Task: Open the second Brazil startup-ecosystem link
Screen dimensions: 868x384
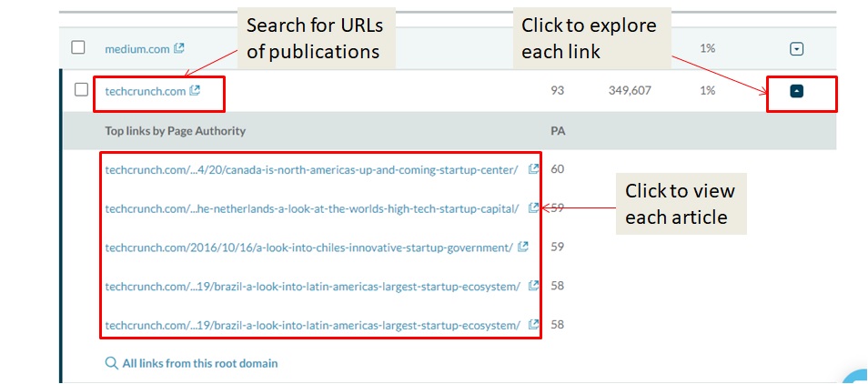Action: coord(312,325)
